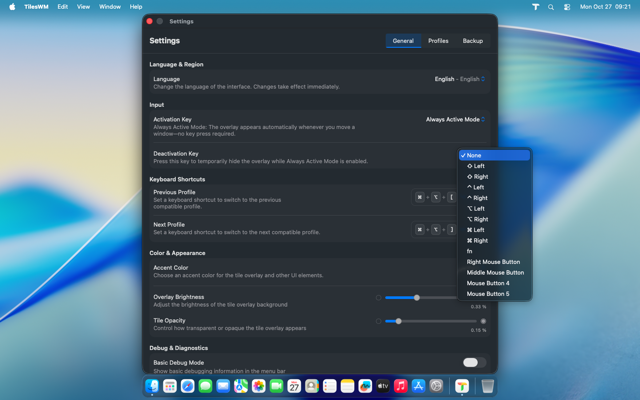Choose Option Right key
Image resolution: width=640 pixels, height=400 pixels.
494,219
